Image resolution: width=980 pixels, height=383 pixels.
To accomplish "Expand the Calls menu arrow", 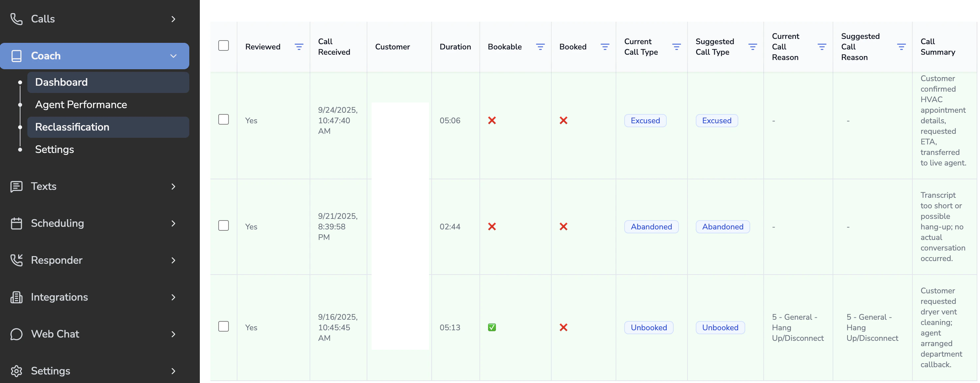I will click(x=173, y=19).
